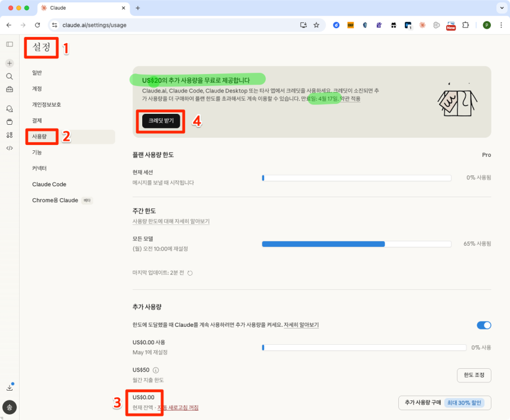510x420 pixels.
Task: Open the browser extensions puzzle icon
Action: click(x=465, y=25)
